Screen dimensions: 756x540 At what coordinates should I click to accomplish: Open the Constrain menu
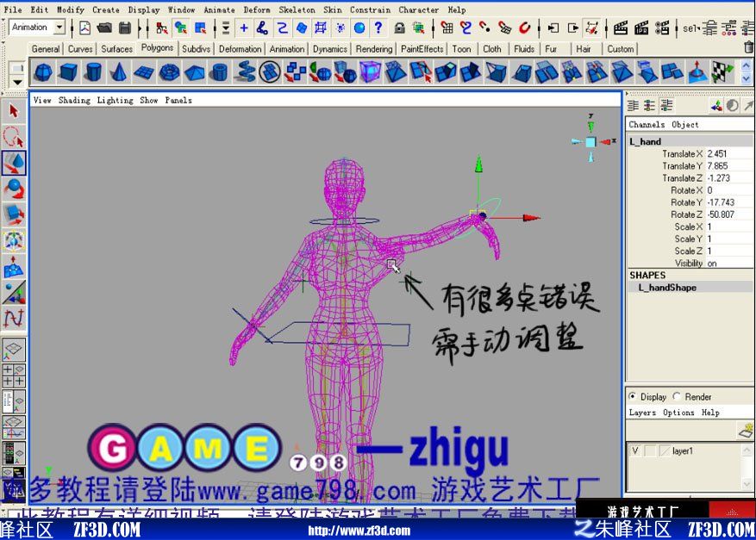pos(371,9)
